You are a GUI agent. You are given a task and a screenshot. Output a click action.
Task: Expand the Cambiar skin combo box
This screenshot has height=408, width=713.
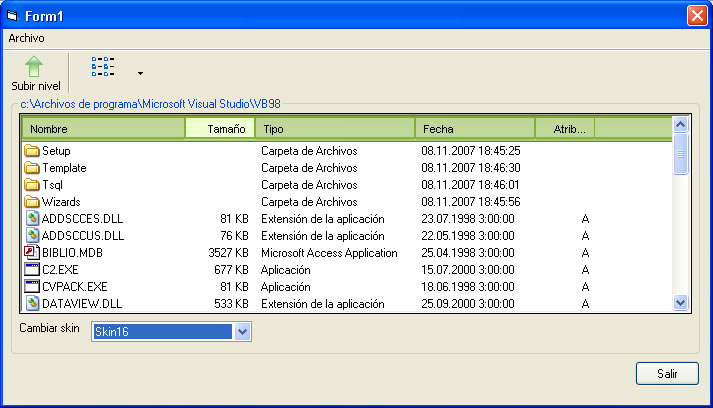tap(241, 332)
